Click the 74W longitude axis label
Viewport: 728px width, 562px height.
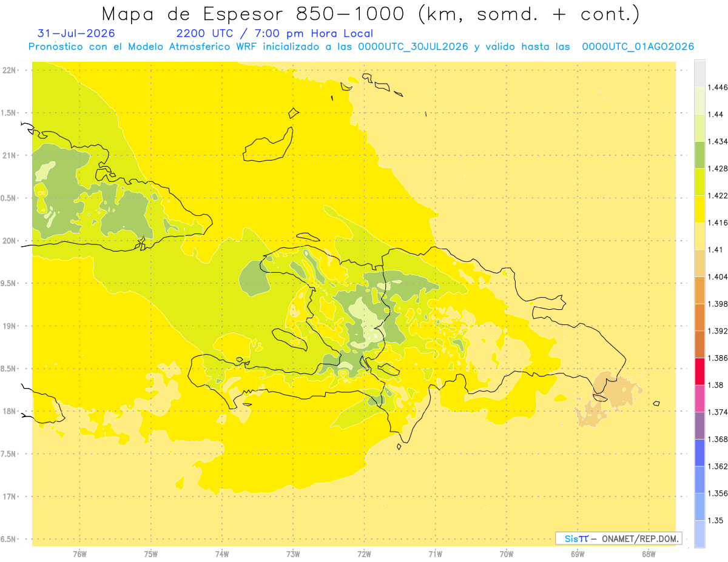click(x=222, y=554)
